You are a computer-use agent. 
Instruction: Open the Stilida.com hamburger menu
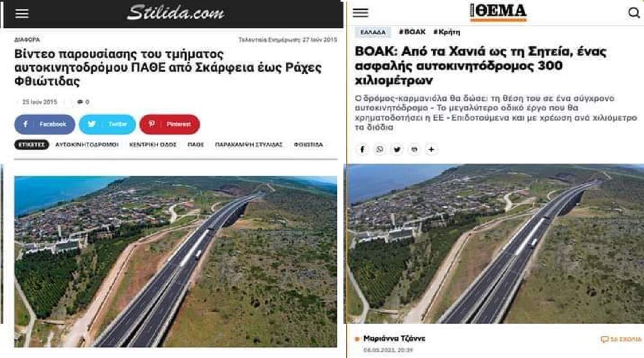coord(22,13)
